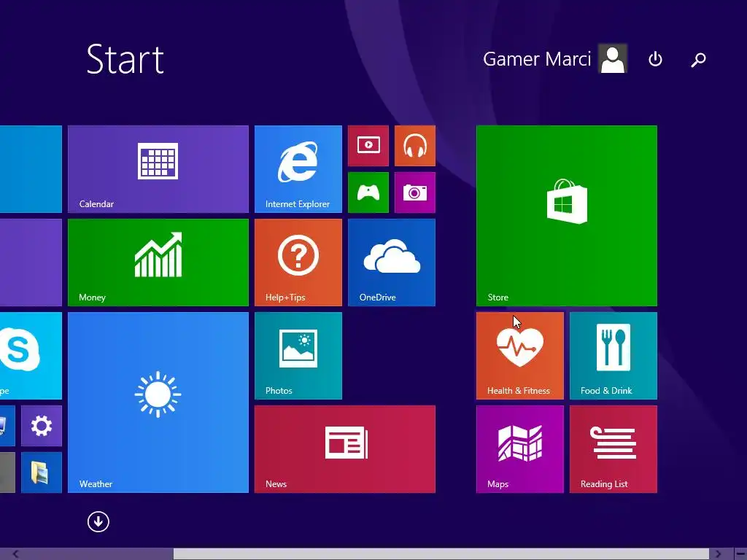
Task: Open the Xbox Games controller tile
Action: pyautogui.click(x=368, y=192)
